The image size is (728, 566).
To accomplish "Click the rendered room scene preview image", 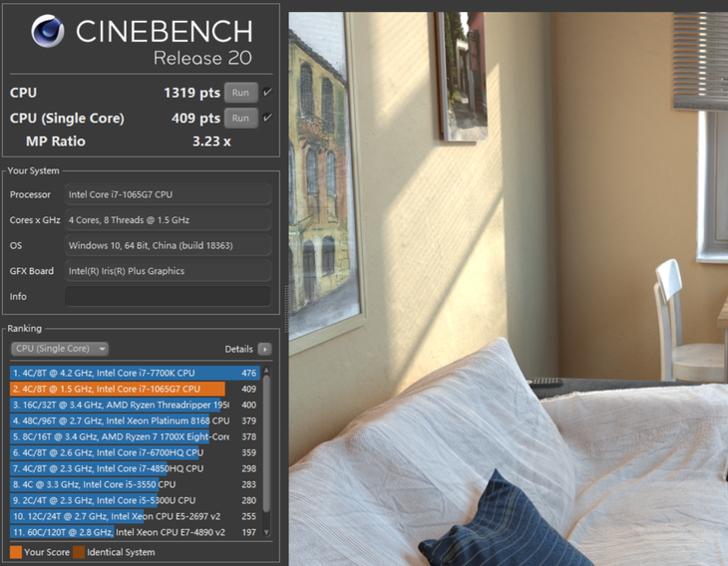I will [509, 289].
